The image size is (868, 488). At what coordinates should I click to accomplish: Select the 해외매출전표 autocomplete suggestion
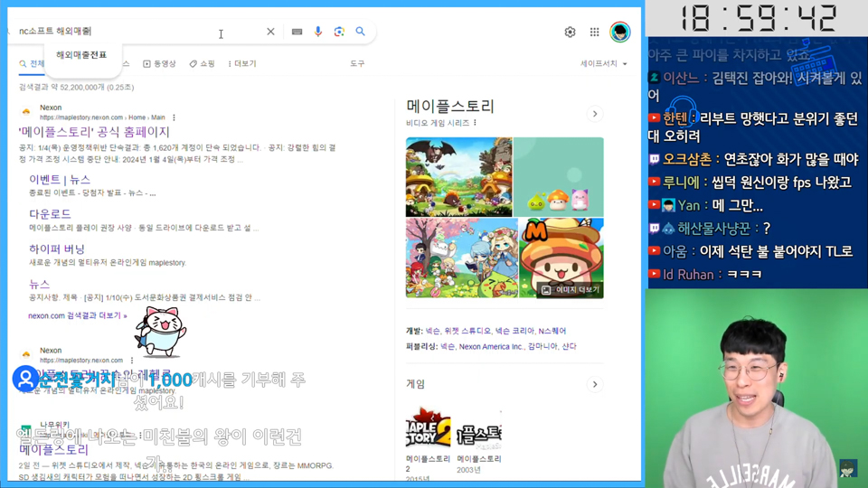(81, 55)
